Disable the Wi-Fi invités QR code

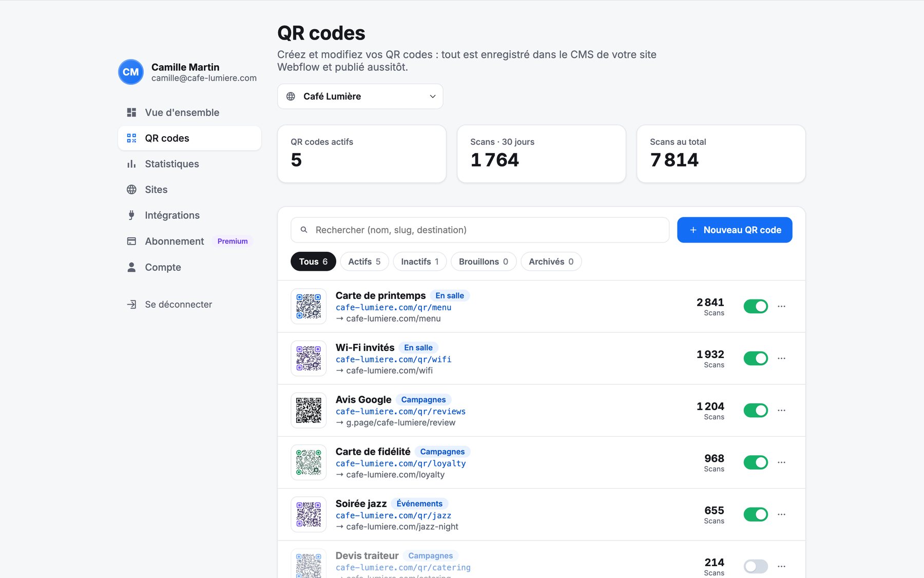click(x=756, y=358)
